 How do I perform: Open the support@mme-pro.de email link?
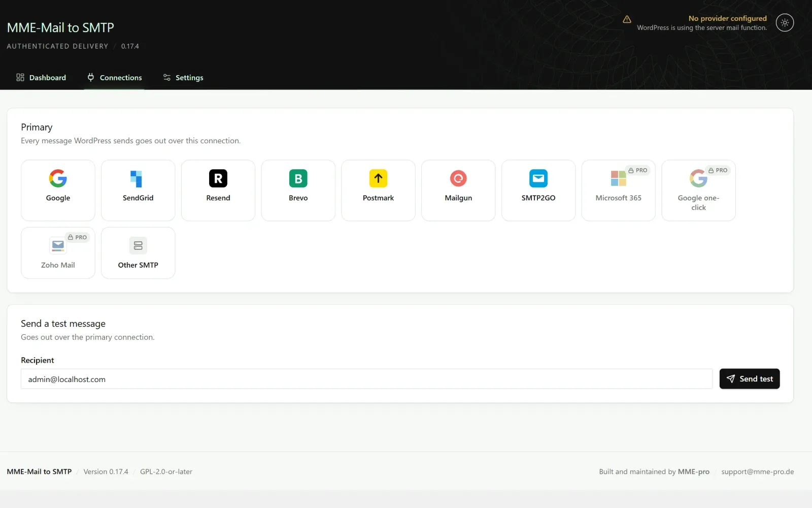(x=758, y=471)
